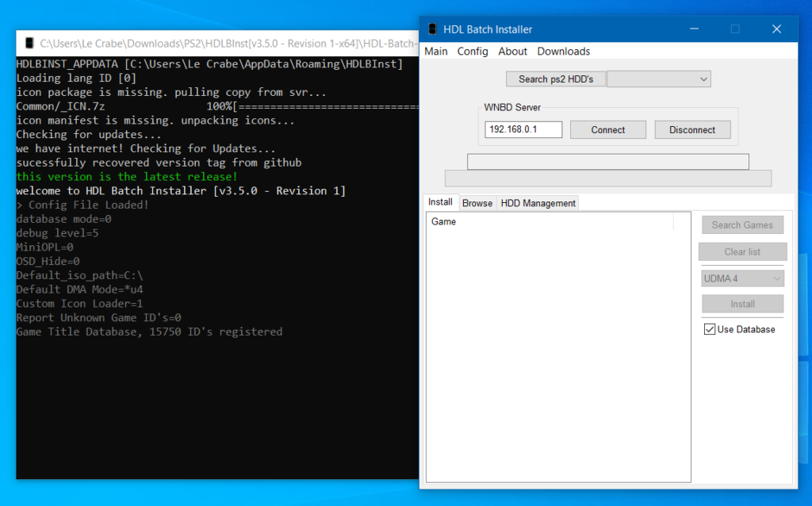
Task: Click the 'Loading lang ID [0]' console line
Action: [76, 79]
